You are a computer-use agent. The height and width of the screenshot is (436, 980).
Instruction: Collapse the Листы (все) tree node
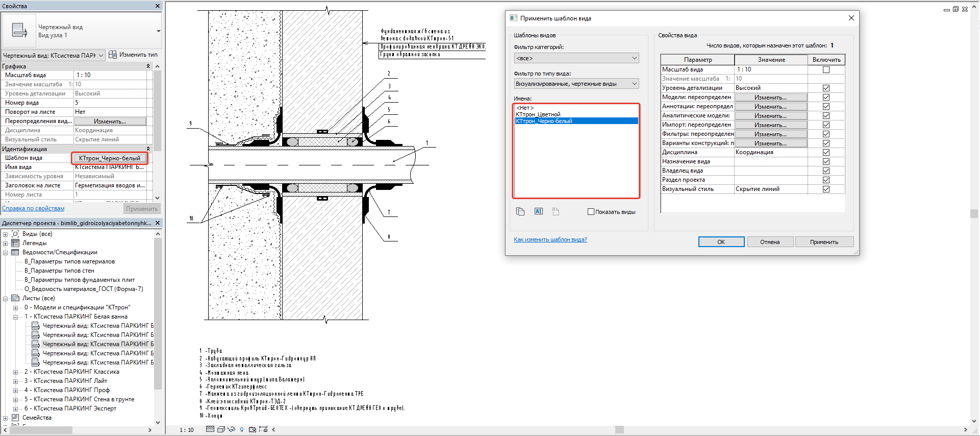tap(6, 298)
